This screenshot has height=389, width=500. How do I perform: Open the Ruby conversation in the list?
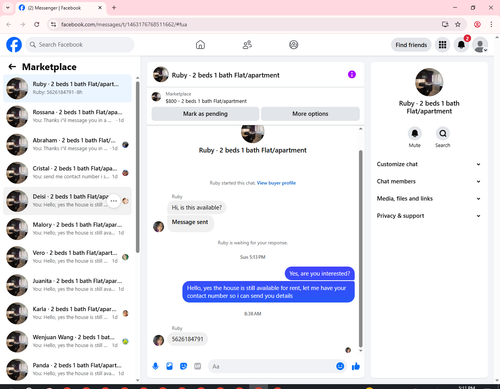(x=67, y=88)
